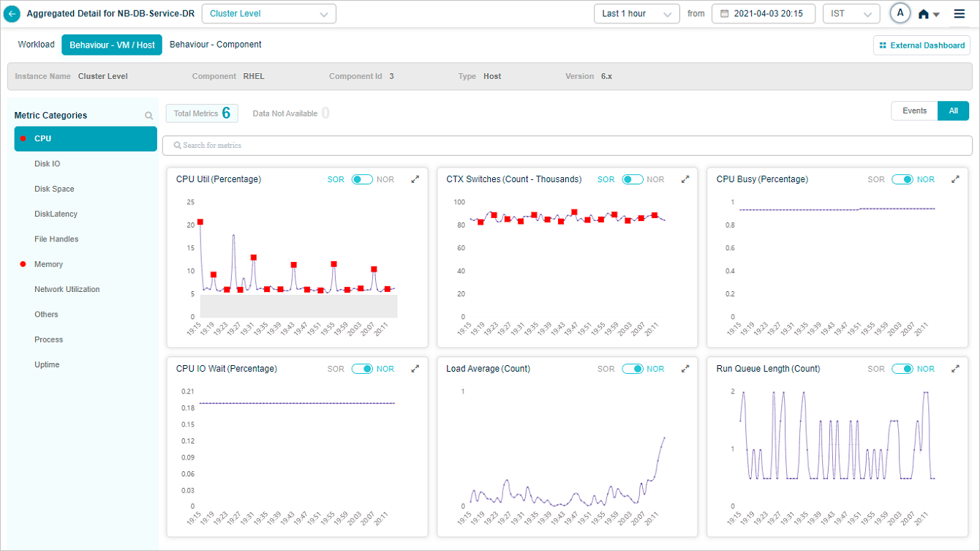Click the home icon in header
The width and height of the screenshot is (980, 551).
924,14
